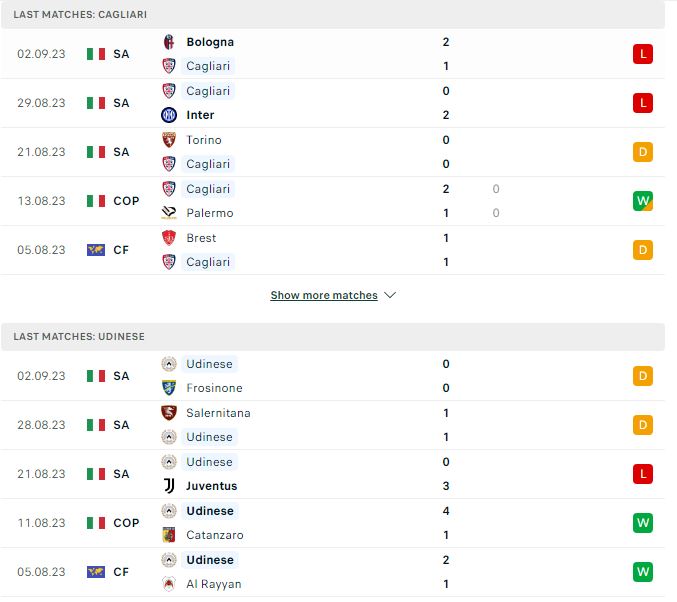Click the Juventus logo icon

coord(169,486)
